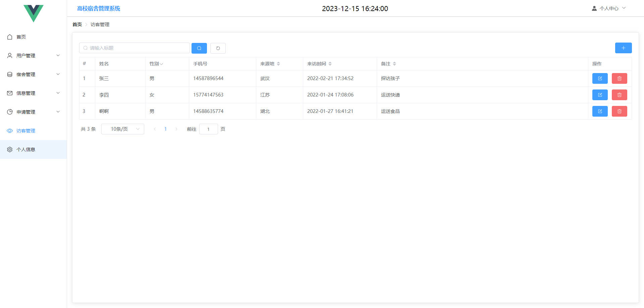
Task: Open the 性别 filter dropdown
Action: tap(161, 64)
